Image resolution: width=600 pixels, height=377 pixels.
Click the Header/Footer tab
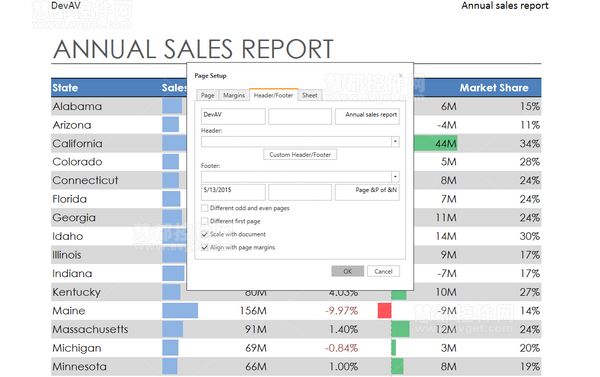coord(273,95)
